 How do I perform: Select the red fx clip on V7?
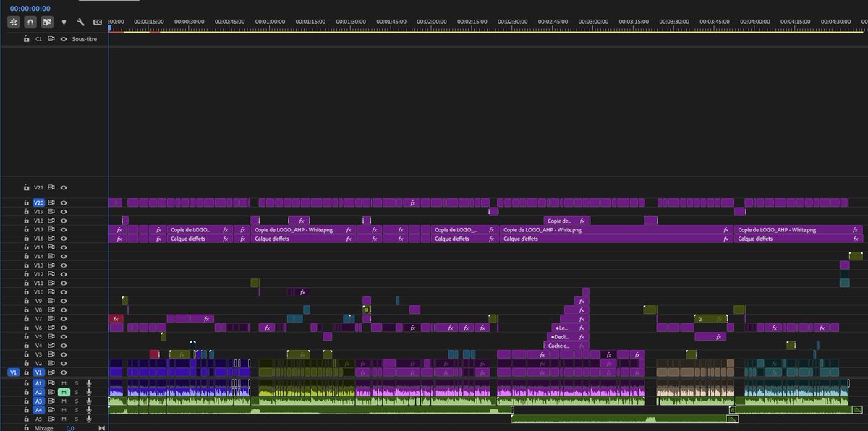[x=116, y=318]
